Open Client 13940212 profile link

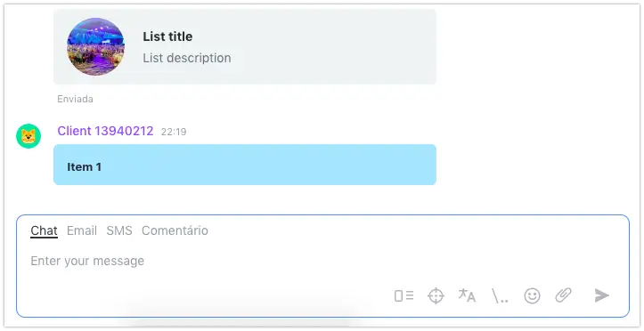tap(105, 132)
